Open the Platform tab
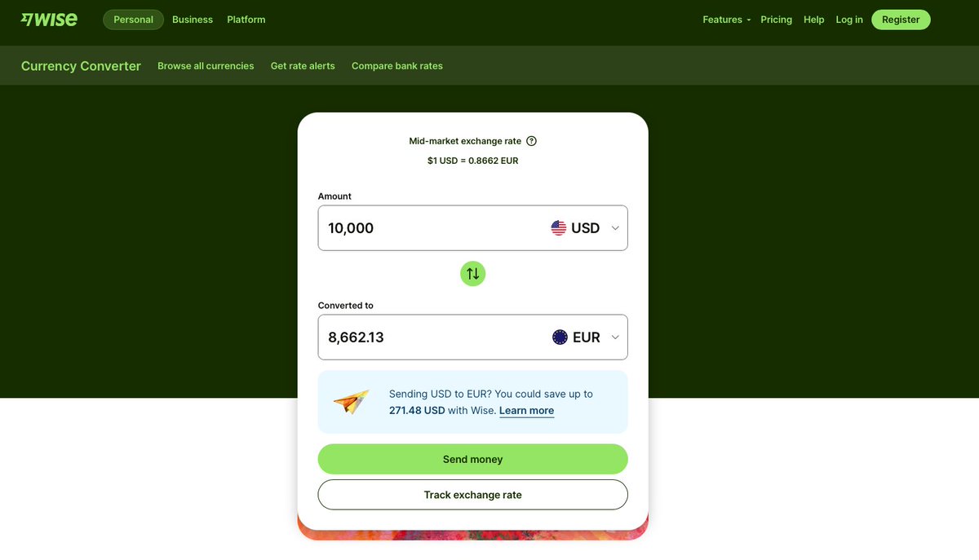 click(246, 20)
